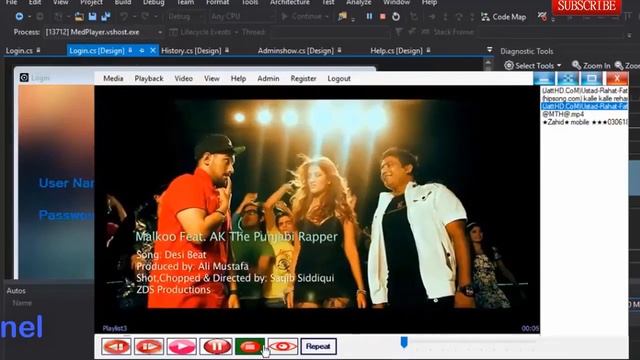Click the blue volume slider thumb
Image resolution: width=640 pixels, height=360 pixels.
[x=404, y=342]
